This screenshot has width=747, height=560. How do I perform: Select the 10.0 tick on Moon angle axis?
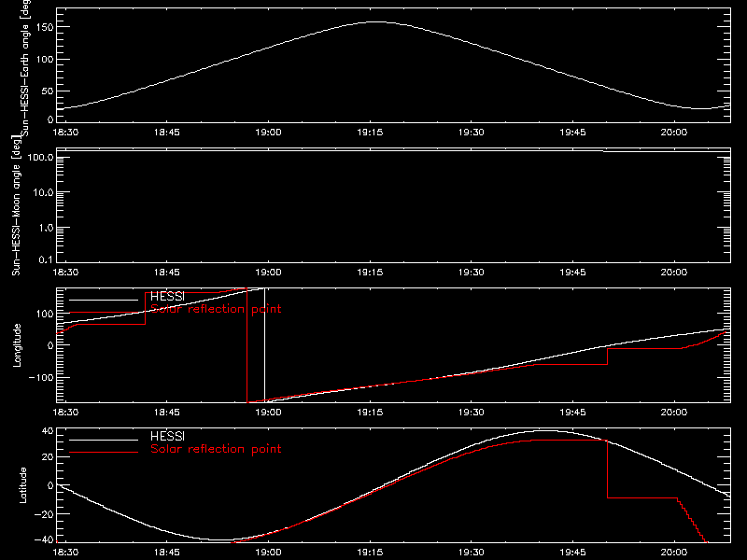[x=43, y=192]
